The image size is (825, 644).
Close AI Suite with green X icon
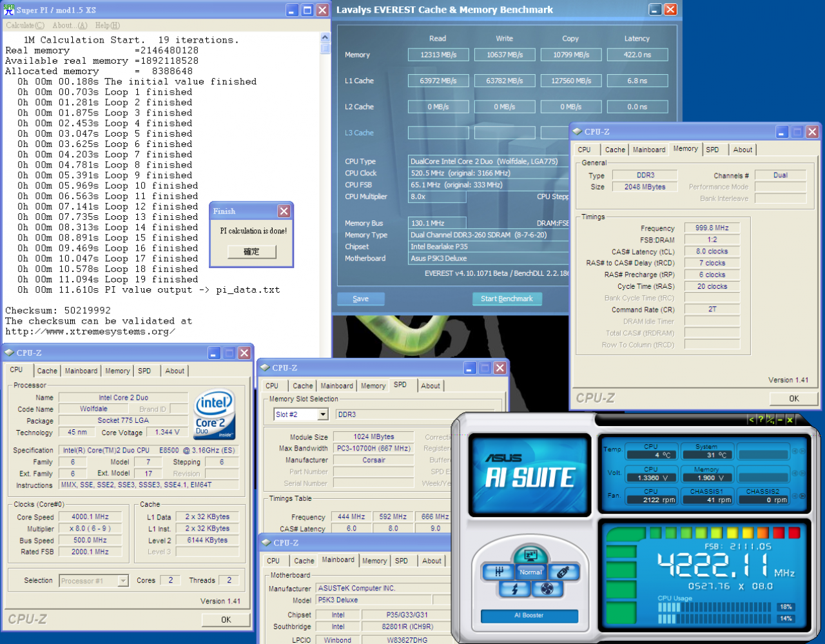tap(790, 420)
